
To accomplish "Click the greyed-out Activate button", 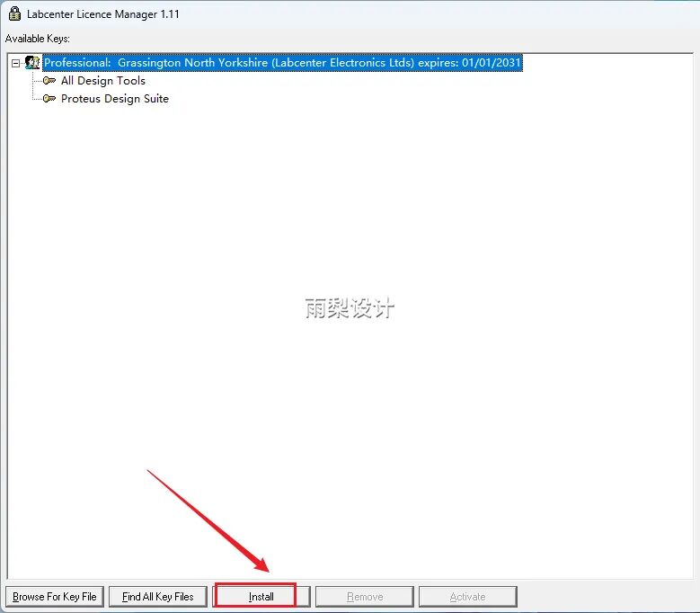I will (x=468, y=597).
